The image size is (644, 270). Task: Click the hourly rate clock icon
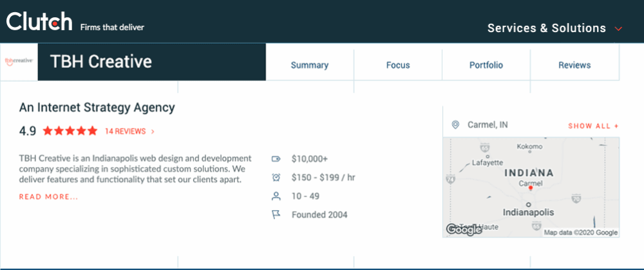[x=276, y=177]
